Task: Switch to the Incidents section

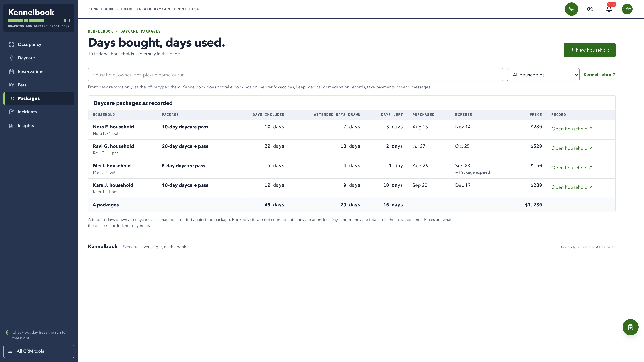Action: point(39,112)
